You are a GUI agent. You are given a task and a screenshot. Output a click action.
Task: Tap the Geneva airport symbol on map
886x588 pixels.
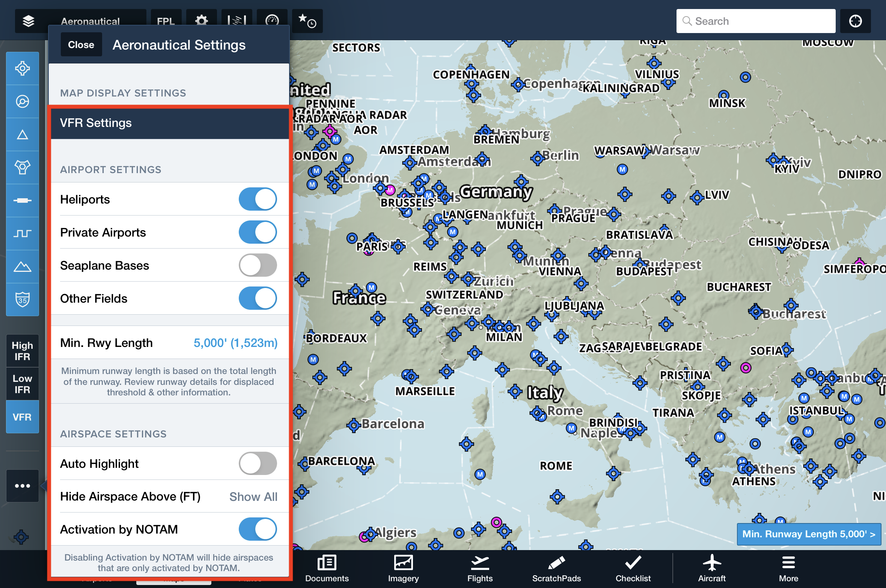click(428, 309)
